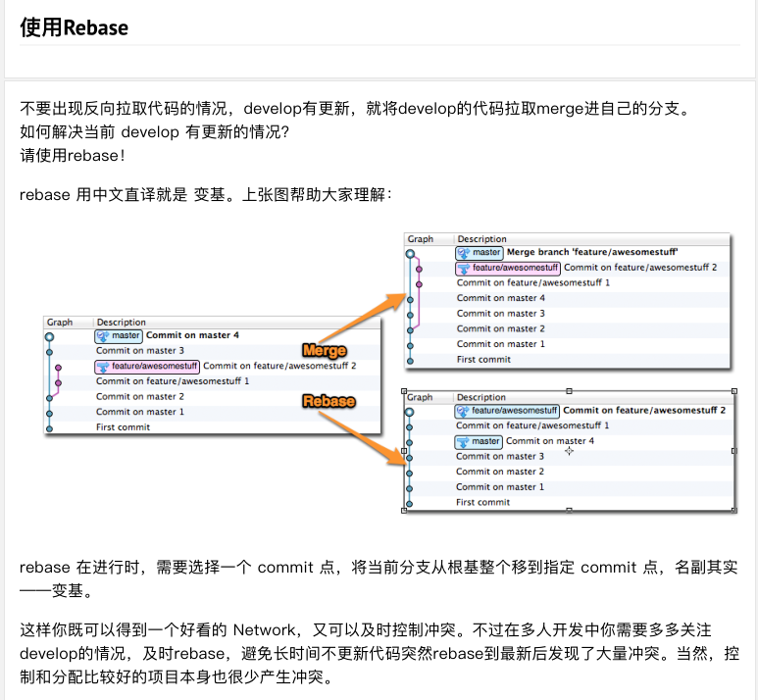Image resolution: width=758 pixels, height=700 pixels.
Task: Click head commit circle in merge panel graph
Action: (x=410, y=253)
